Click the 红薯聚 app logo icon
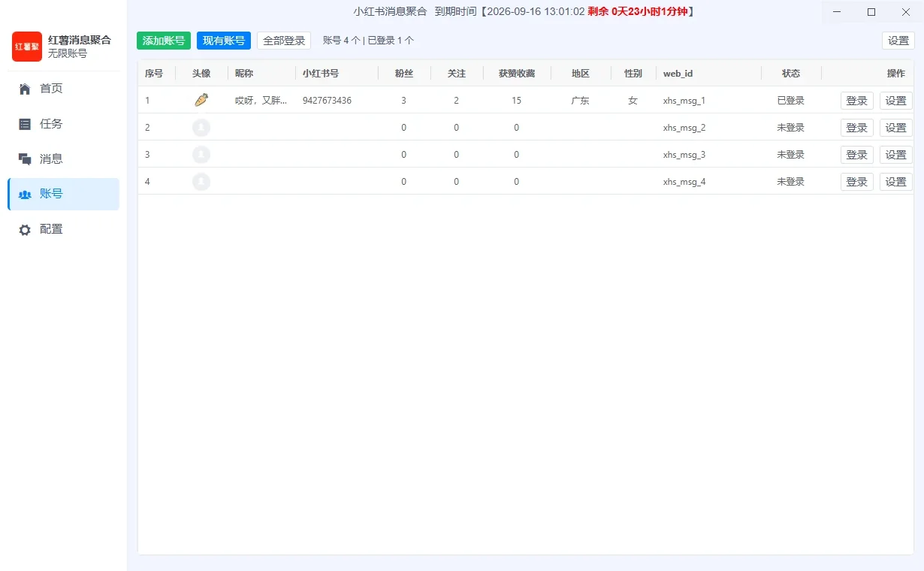 tap(27, 47)
